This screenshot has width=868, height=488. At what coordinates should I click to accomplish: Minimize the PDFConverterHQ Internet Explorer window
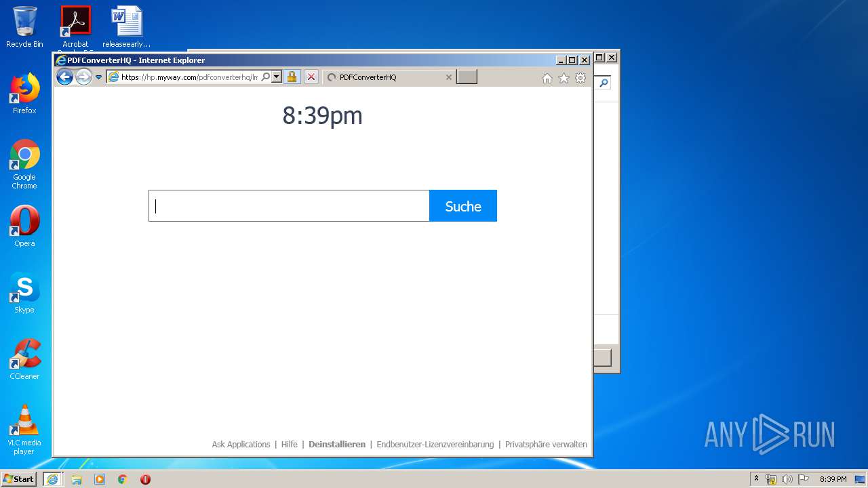tap(561, 60)
